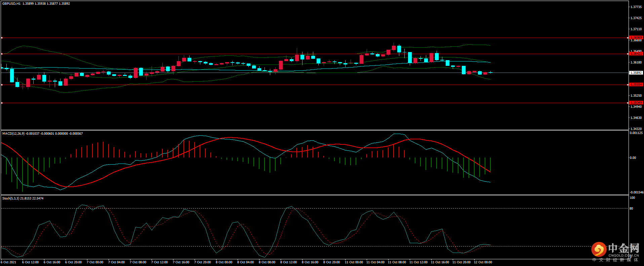Click the MACD 0.00 axis label

pyautogui.click(x=633, y=158)
